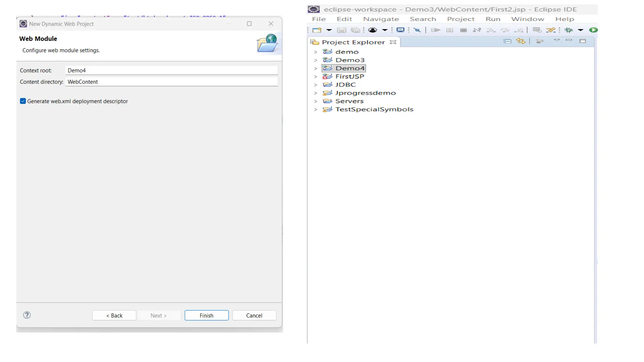The image size is (644, 362).
Task: Toggle Link with Editor in Project Explorer
Action: coord(521,41)
